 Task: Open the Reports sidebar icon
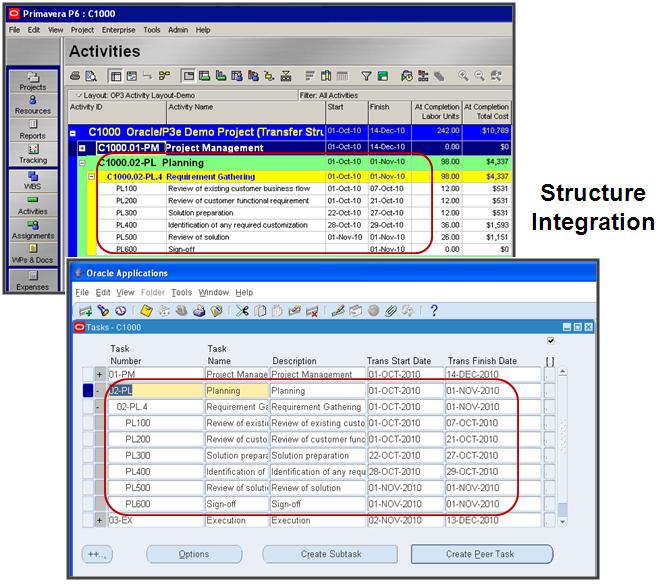33,130
